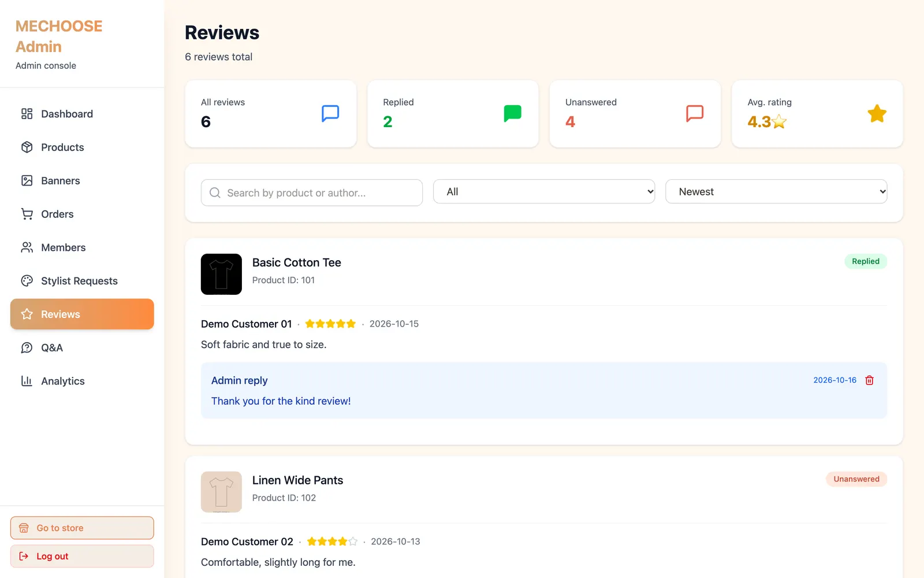
Task: Click the Banners image icon
Action: click(27, 181)
